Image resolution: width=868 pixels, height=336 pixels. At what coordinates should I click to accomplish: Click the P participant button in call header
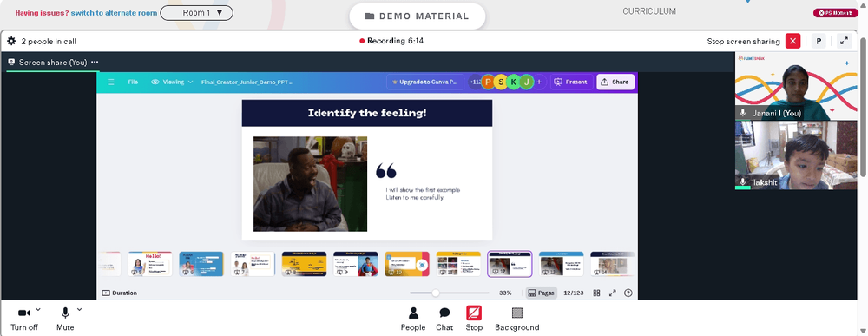pos(819,41)
